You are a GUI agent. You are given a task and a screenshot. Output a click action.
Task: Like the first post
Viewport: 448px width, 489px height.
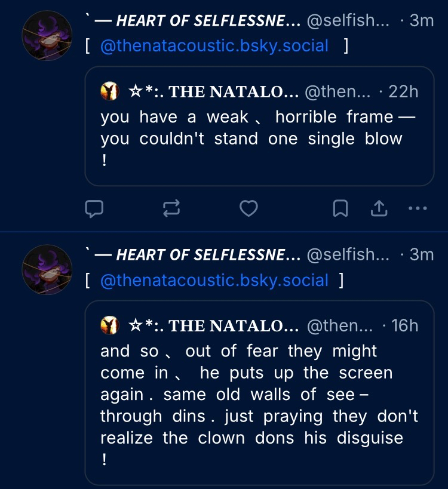(248, 208)
